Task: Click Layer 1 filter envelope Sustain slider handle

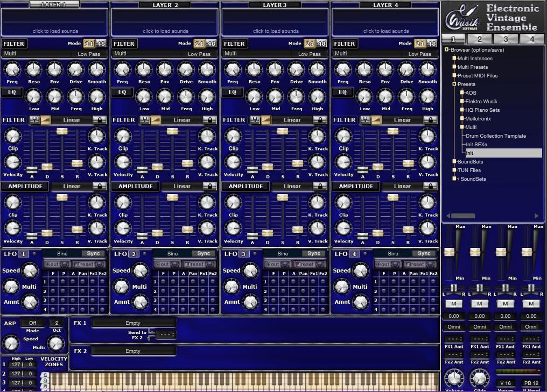Action: point(62,131)
